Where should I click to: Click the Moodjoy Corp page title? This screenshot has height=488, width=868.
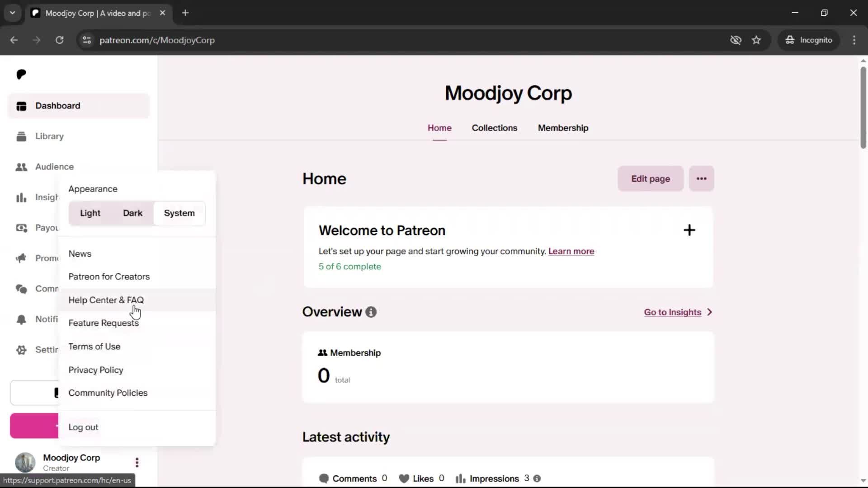pos(508,93)
